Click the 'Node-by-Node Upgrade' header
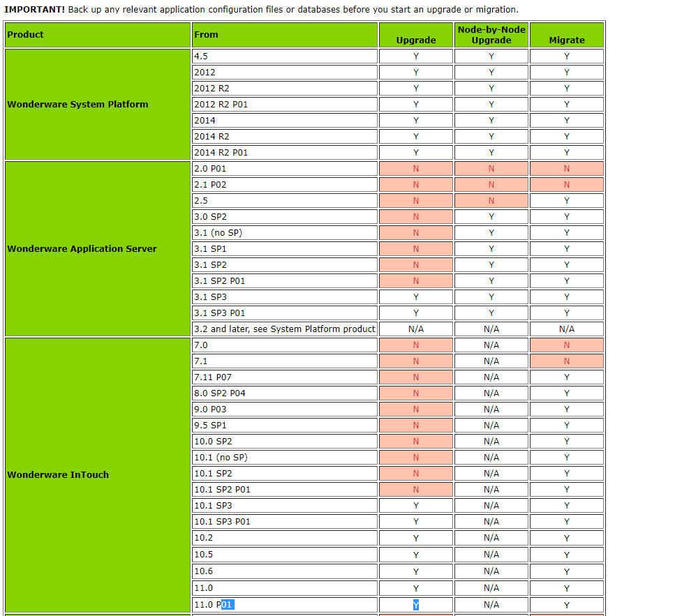 click(x=491, y=35)
